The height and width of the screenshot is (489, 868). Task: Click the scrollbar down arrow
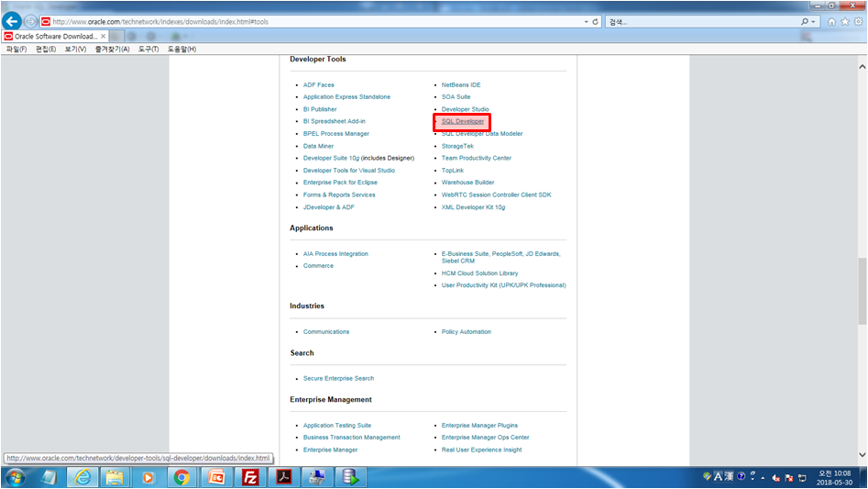pos(862,455)
